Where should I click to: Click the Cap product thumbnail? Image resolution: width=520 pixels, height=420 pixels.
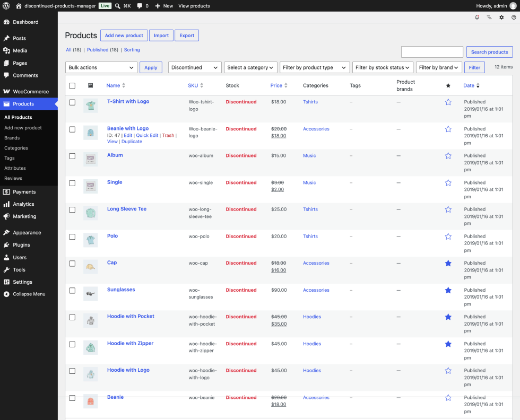91,267
